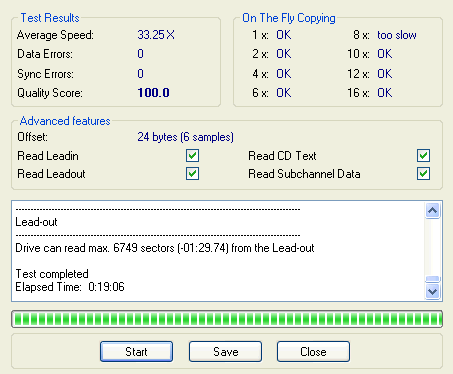Click the Start button
This screenshot has width=453, height=374.
[136, 351]
